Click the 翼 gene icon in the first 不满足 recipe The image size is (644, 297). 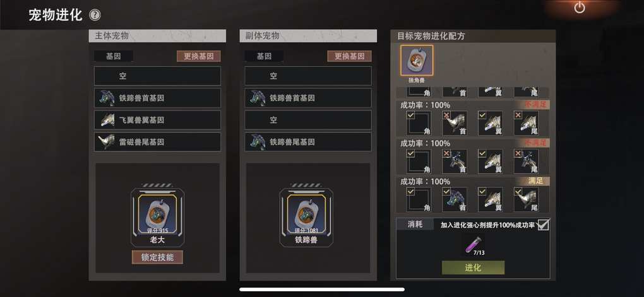click(x=491, y=123)
